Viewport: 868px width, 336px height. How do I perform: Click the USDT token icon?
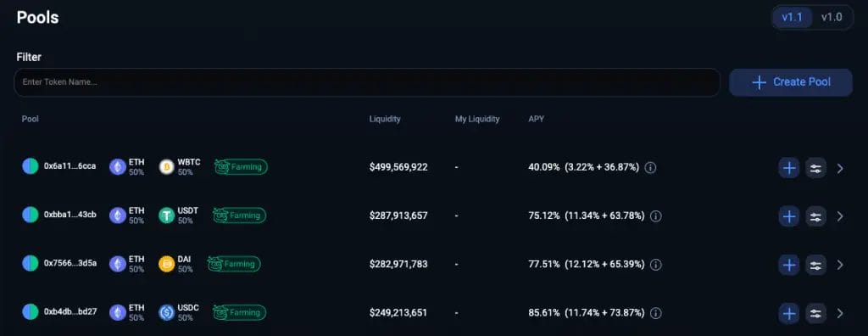(x=167, y=216)
